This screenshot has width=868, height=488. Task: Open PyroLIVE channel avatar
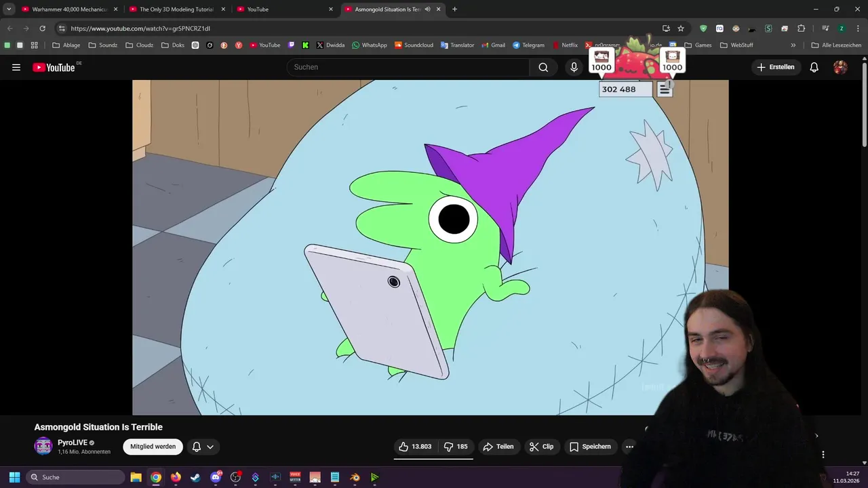coord(43,446)
